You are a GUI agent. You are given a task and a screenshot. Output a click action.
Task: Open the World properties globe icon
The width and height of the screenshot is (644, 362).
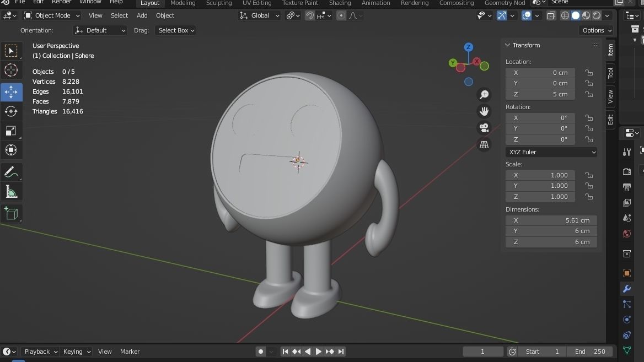point(627,234)
